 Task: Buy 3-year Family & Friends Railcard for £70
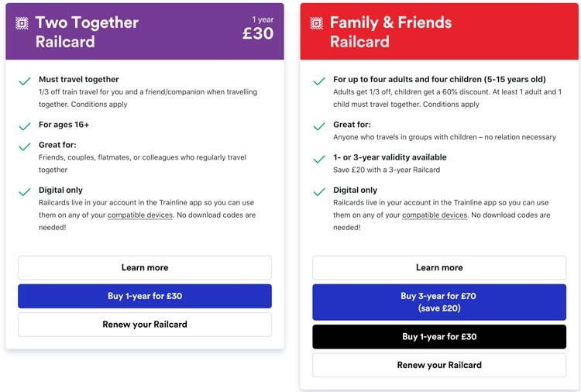click(439, 302)
